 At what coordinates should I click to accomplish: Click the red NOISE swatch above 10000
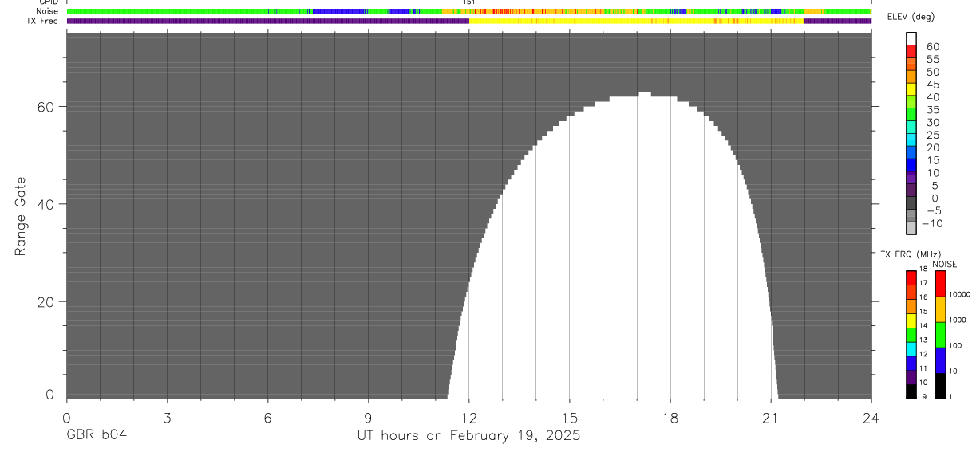940,283
